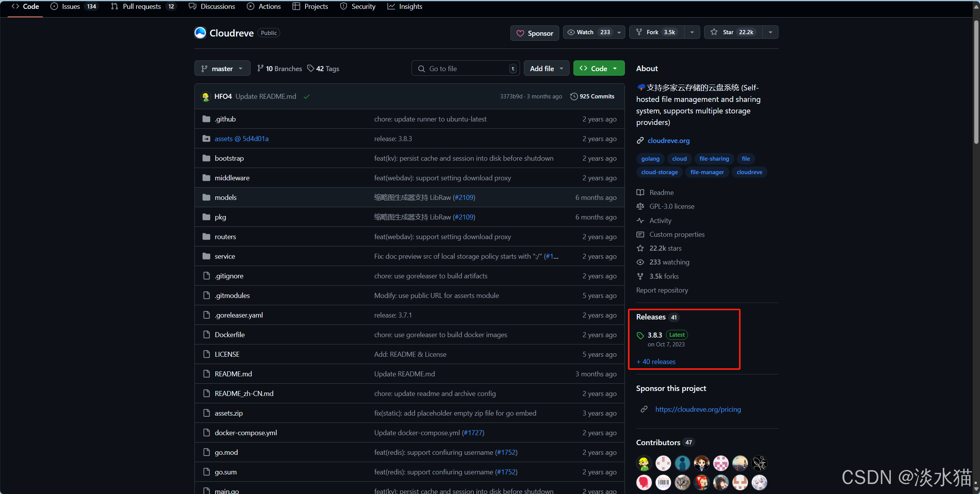Open the master branch dropdown
The image size is (980, 494).
click(x=222, y=68)
